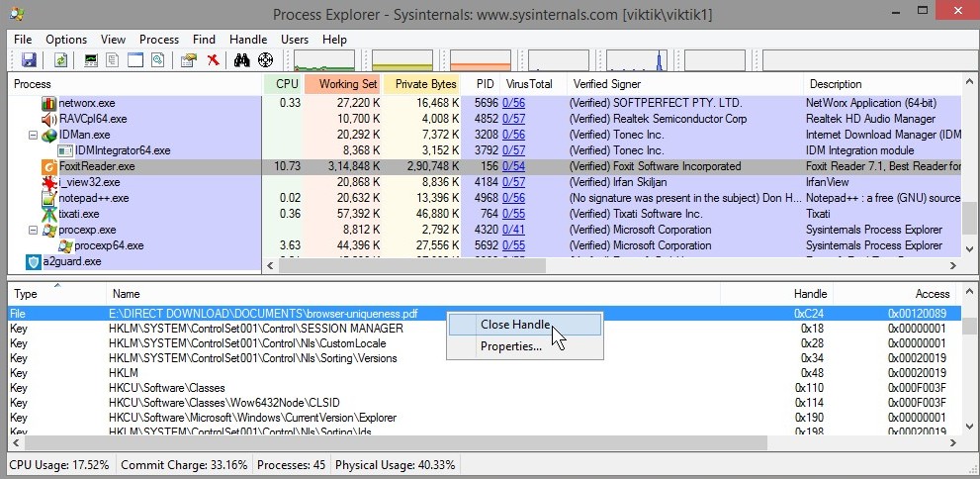Click the binoculars Find Handle icon
The height and width of the screenshot is (479, 980).
pyautogui.click(x=242, y=60)
